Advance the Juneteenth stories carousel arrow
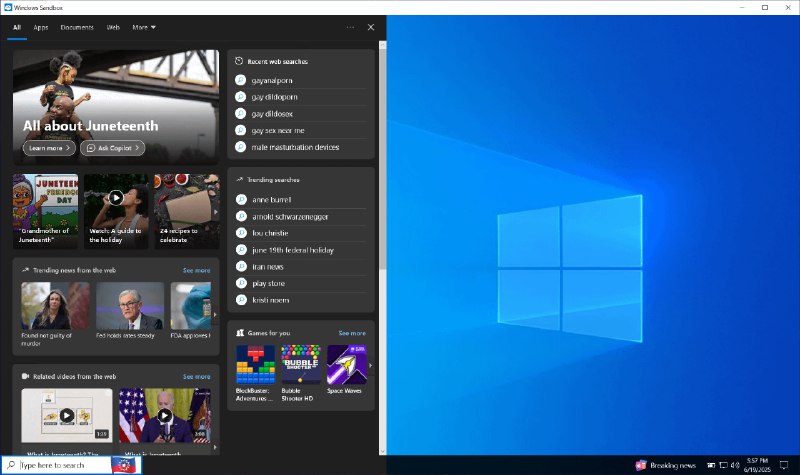 point(216,211)
